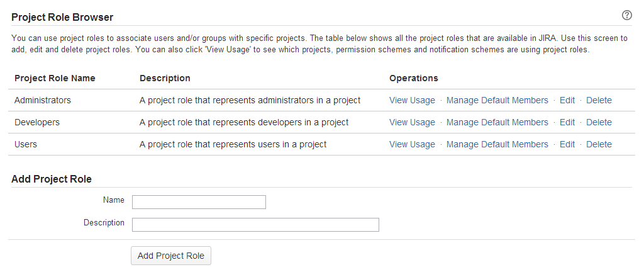Manage Default Members for Administrators role
The width and height of the screenshot is (644, 272).
pos(497,100)
